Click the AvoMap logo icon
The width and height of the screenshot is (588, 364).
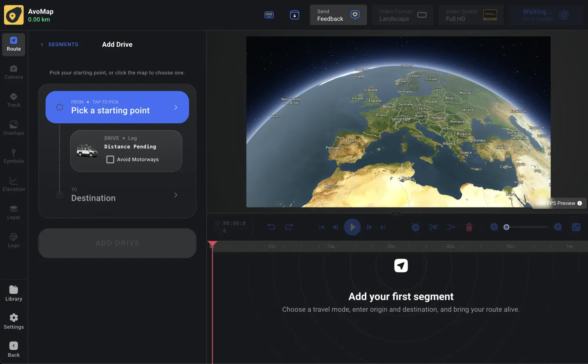coord(14,15)
